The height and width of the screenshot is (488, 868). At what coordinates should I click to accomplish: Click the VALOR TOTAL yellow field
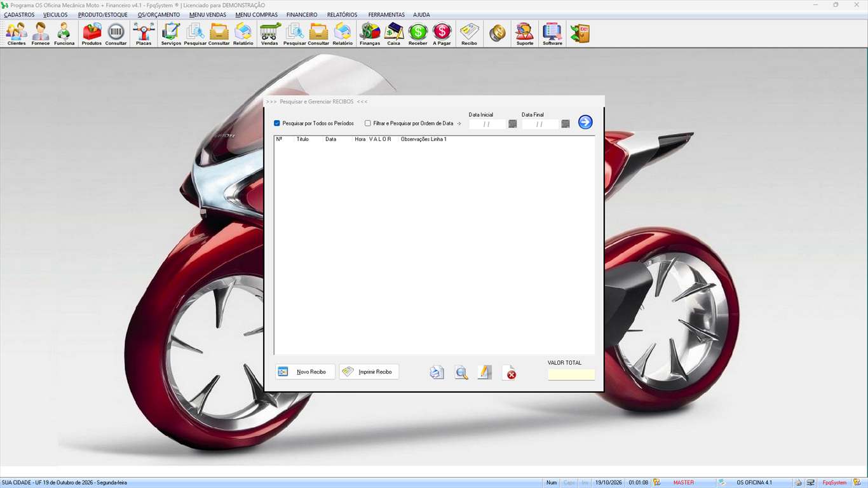[571, 374]
